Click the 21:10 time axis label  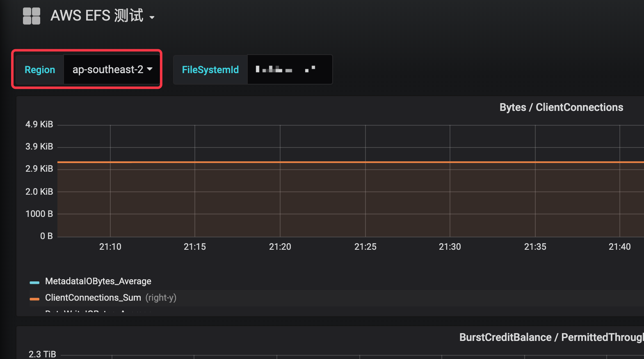(110, 247)
